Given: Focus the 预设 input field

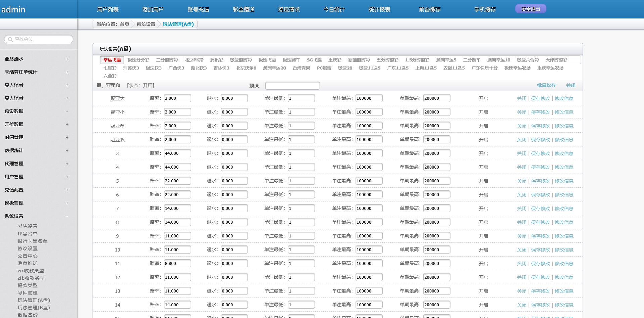Looking at the screenshot, I should pos(292,86).
